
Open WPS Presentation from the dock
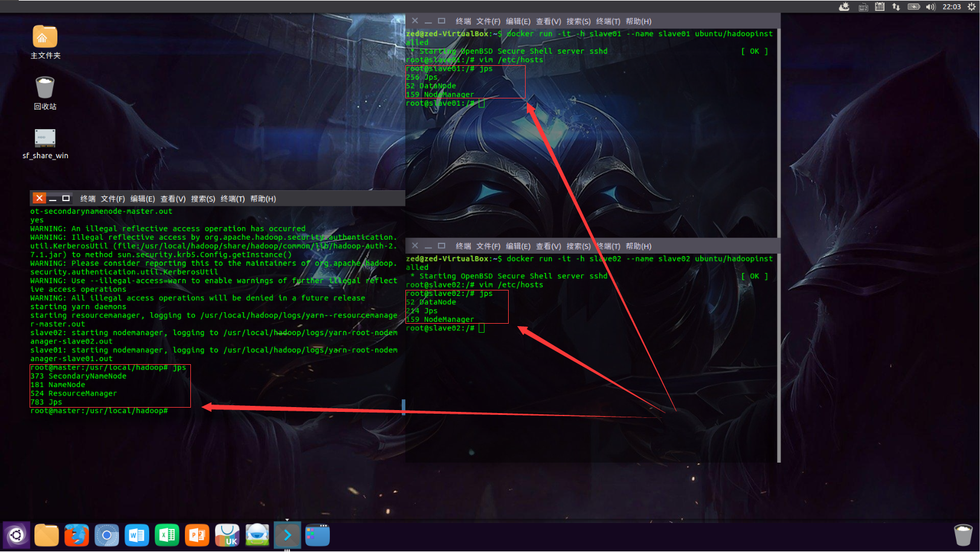pyautogui.click(x=197, y=535)
